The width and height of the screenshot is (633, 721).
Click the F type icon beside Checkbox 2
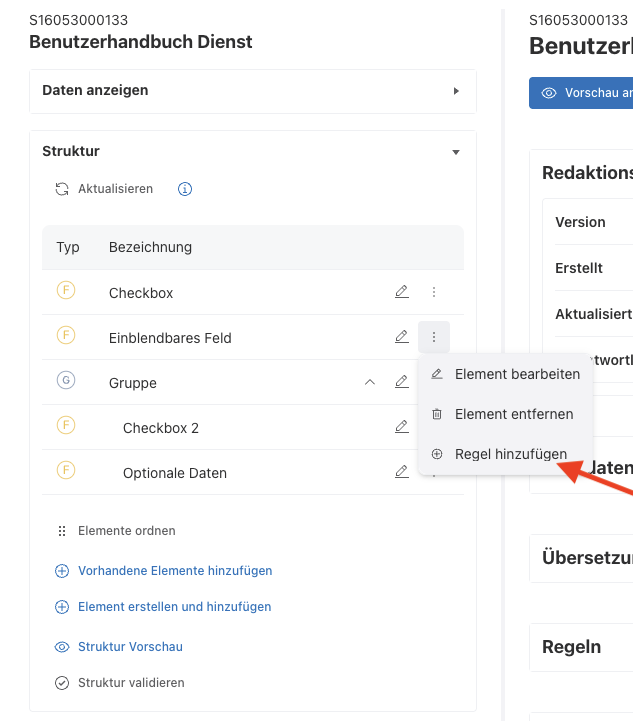(x=67, y=426)
